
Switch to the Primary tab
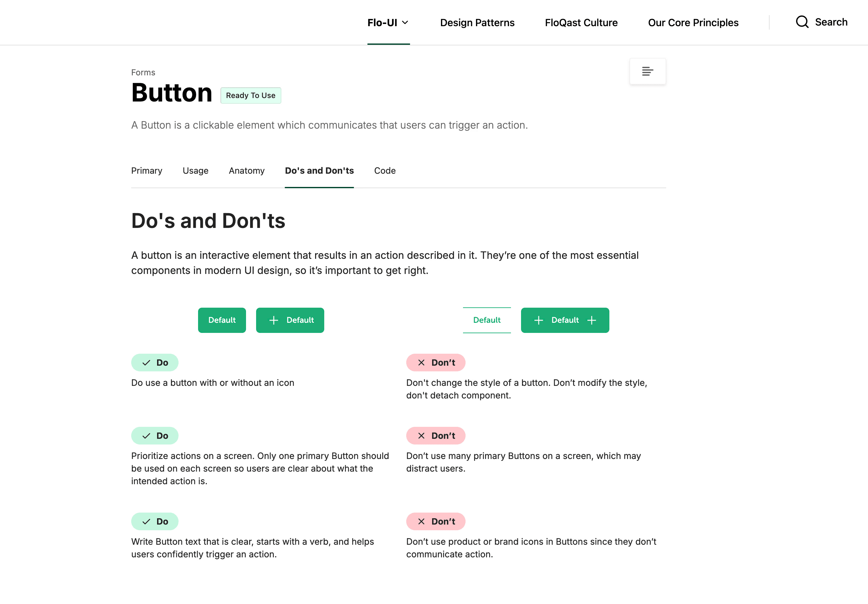pyautogui.click(x=147, y=171)
